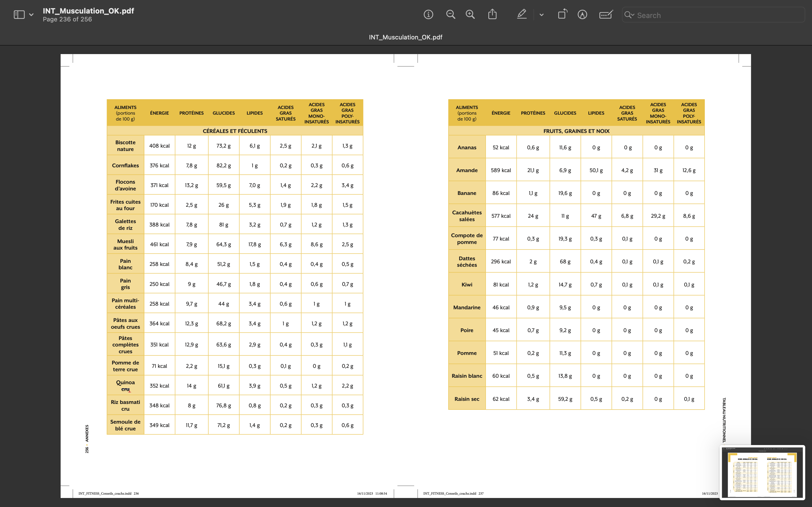Open the highlight color dropdown arrow
The width and height of the screenshot is (812, 507).
[x=541, y=15]
